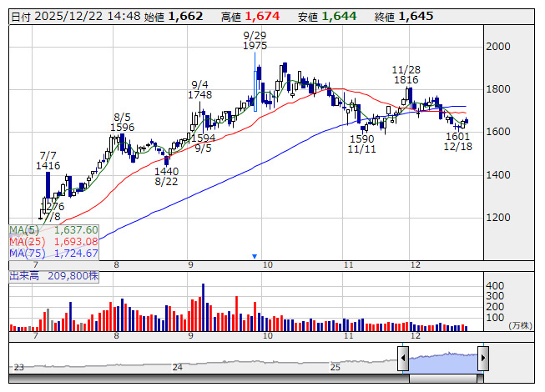545x392 pixels.
Task: Click the 始値 1,662 opening price
Action: click(174, 17)
